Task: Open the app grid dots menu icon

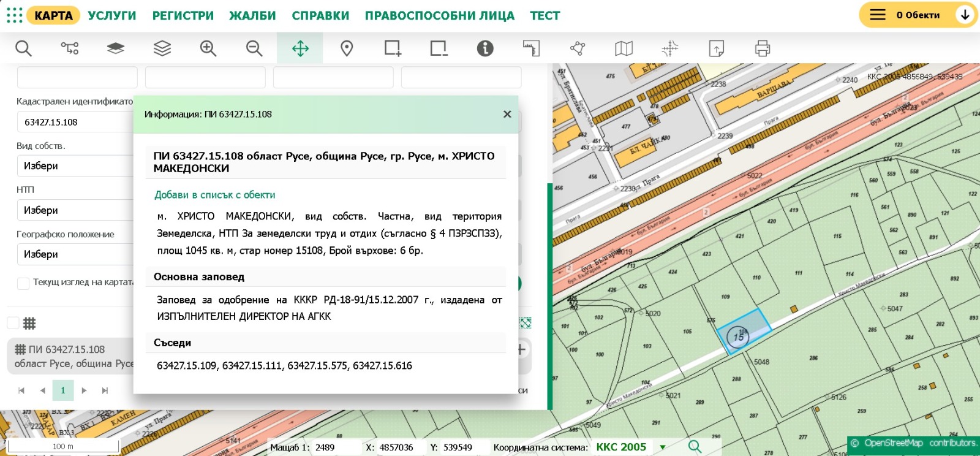Action: point(14,15)
